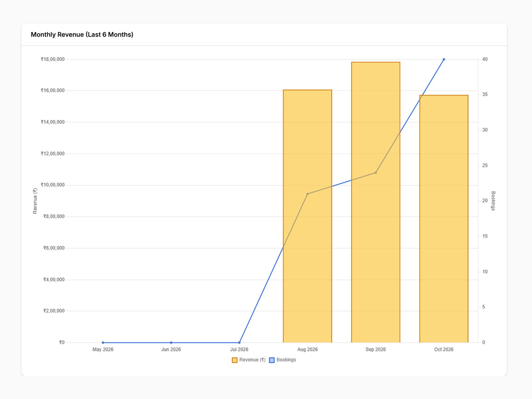Screen dimensions: 532x399
Task: Click the Jun 2026 axis label
Action: point(171,349)
